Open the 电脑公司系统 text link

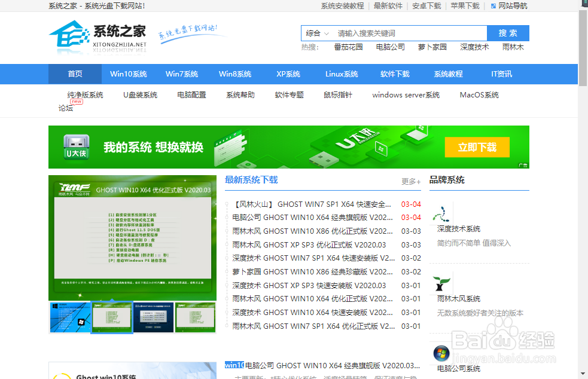(459, 369)
